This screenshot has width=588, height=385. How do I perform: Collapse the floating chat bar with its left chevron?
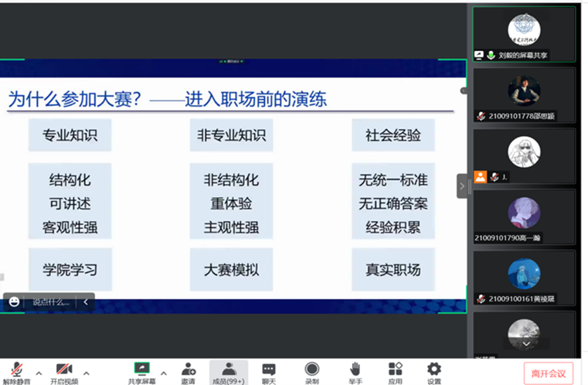pyautogui.click(x=86, y=302)
